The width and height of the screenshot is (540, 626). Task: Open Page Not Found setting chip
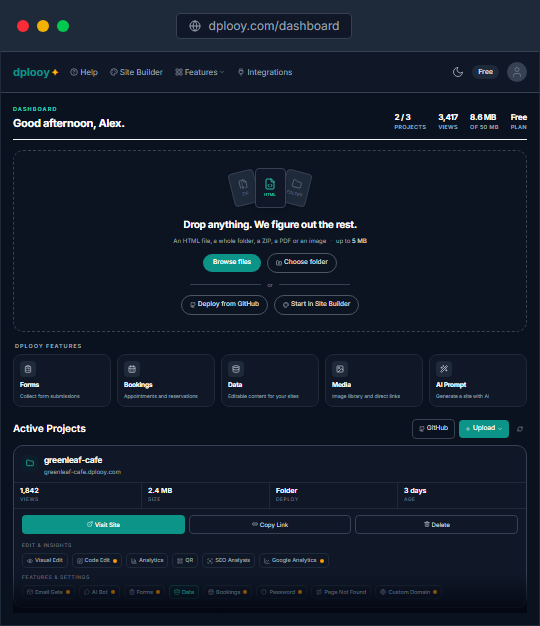(341, 592)
